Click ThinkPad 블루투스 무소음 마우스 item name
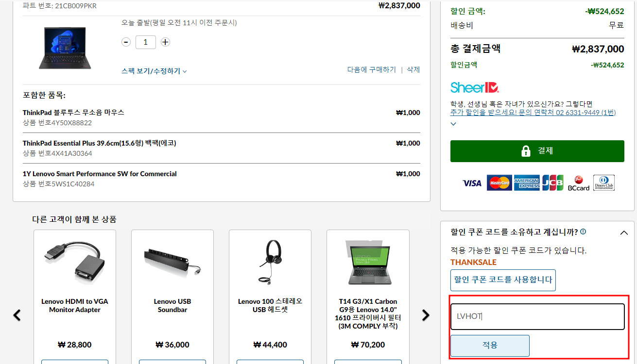Screen dimensions: 637x364 73,113
